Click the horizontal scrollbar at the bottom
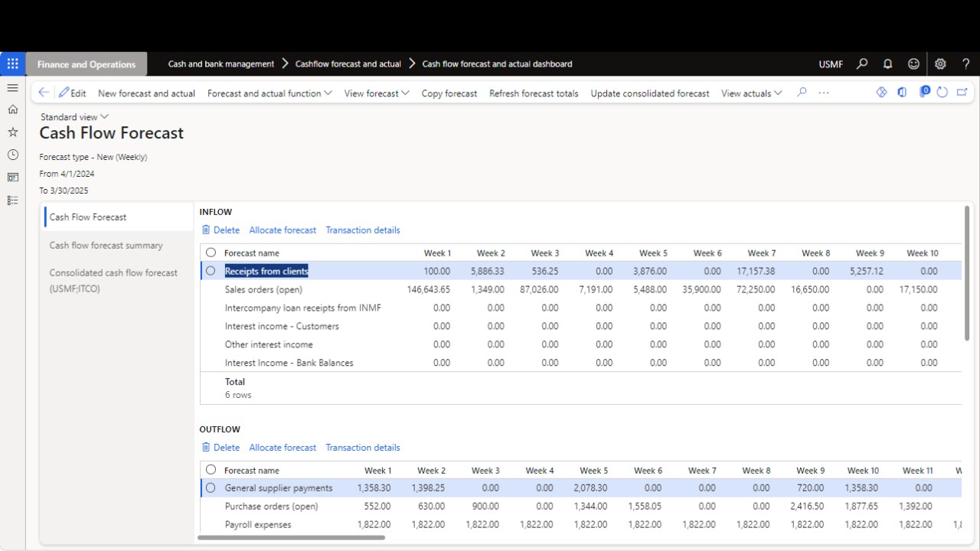The height and width of the screenshot is (551, 980). coord(291,538)
